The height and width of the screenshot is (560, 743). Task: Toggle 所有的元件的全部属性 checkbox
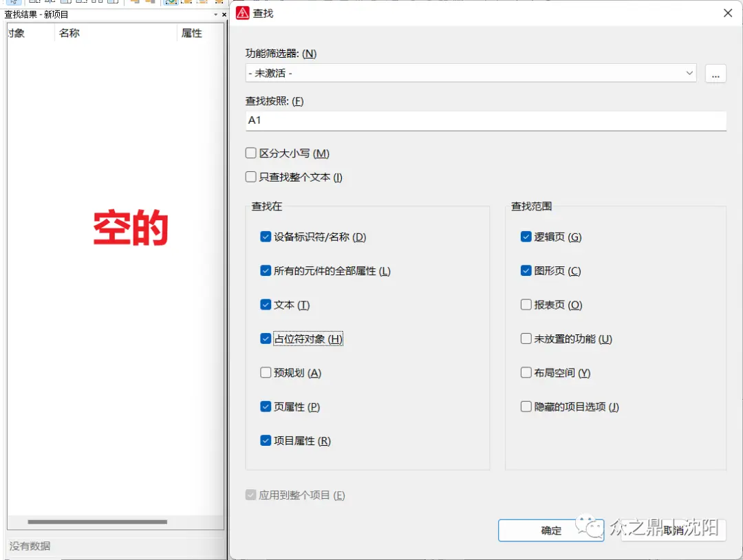(266, 271)
